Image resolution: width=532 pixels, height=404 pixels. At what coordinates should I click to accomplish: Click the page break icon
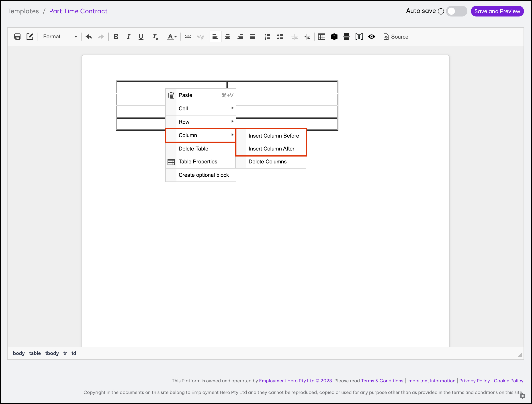click(x=347, y=37)
